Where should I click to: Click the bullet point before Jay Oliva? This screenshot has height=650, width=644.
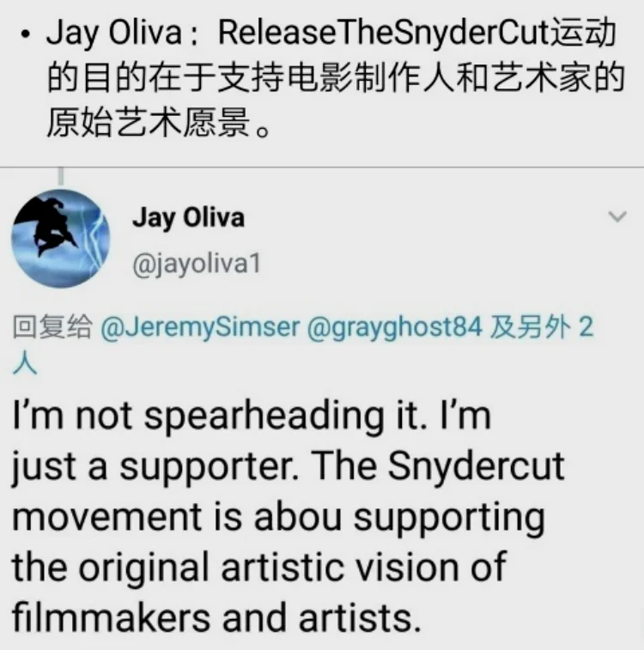26,35
